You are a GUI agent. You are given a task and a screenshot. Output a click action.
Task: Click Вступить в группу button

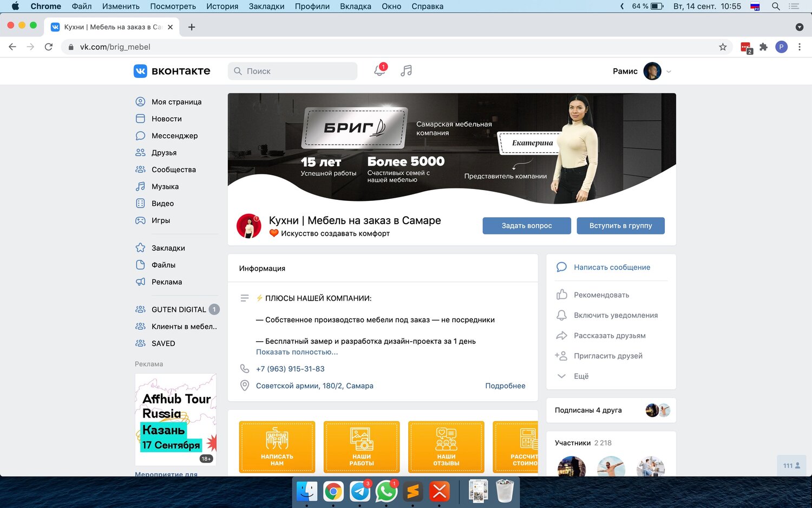(x=620, y=226)
